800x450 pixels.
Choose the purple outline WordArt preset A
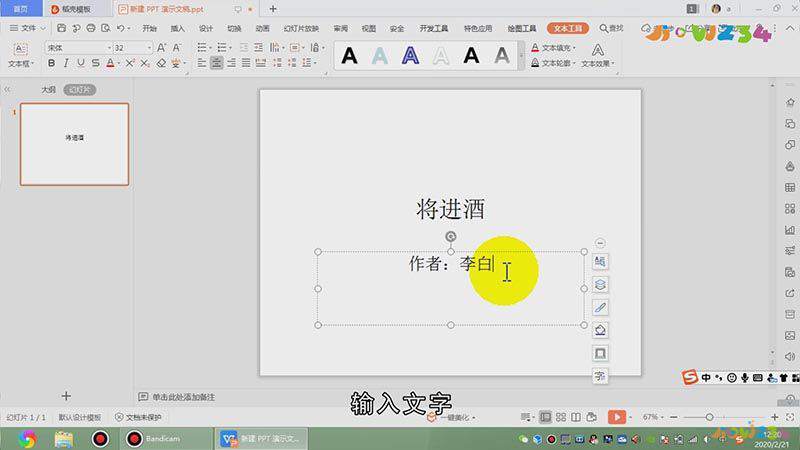point(410,56)
